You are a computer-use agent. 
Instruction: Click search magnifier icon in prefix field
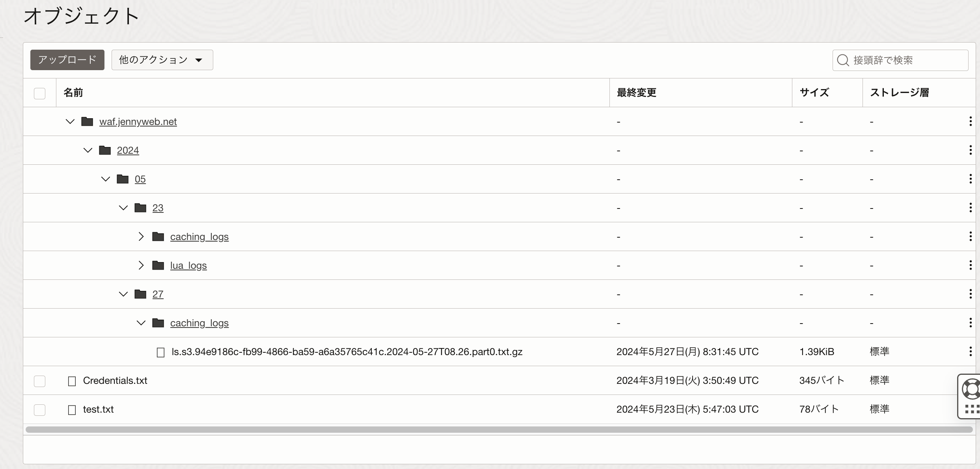[x=843, y=60]
